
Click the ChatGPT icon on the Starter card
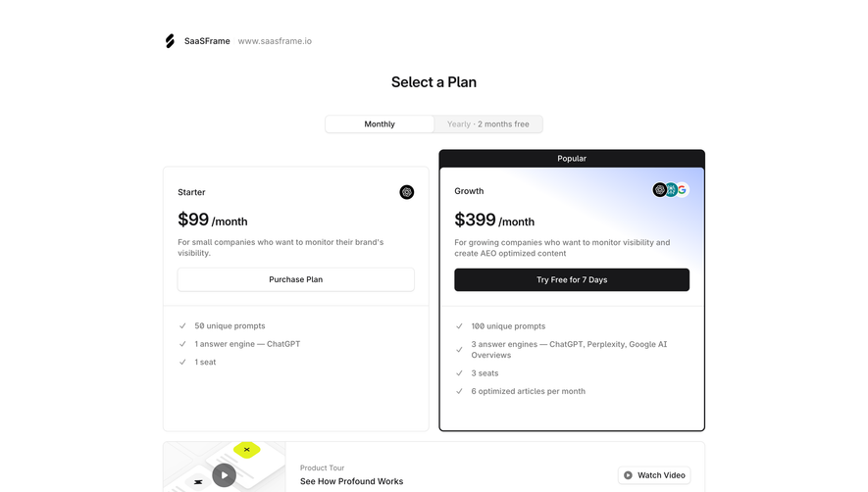pos(407,192)
